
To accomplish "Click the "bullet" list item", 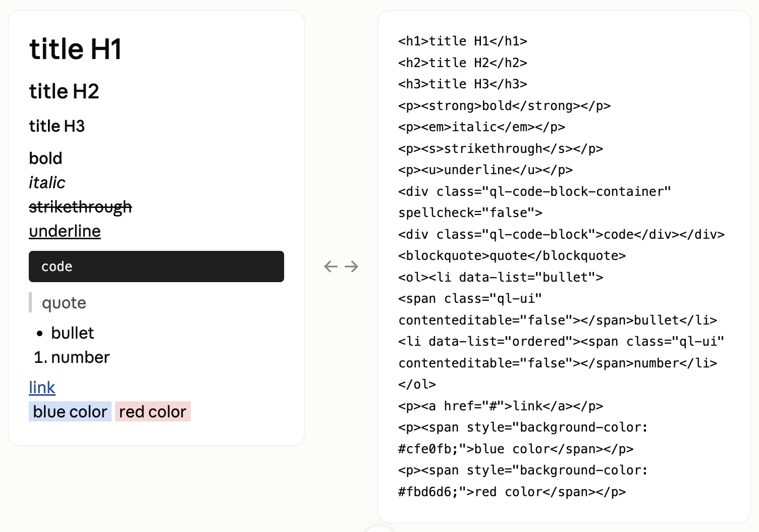I will coord(72,333).
